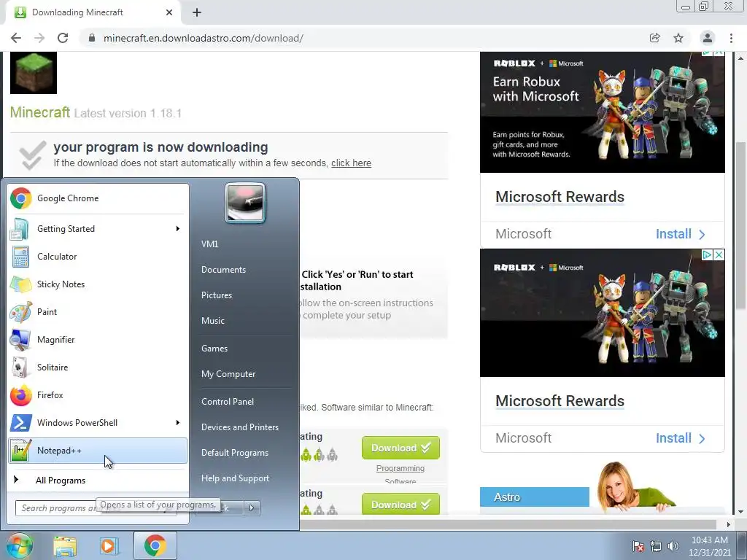The height and width of the screenshot is (560, 747).
Task: Click the horizontal scrollbar right arrow
Action: pyautogui.click(x=729, y=524)
